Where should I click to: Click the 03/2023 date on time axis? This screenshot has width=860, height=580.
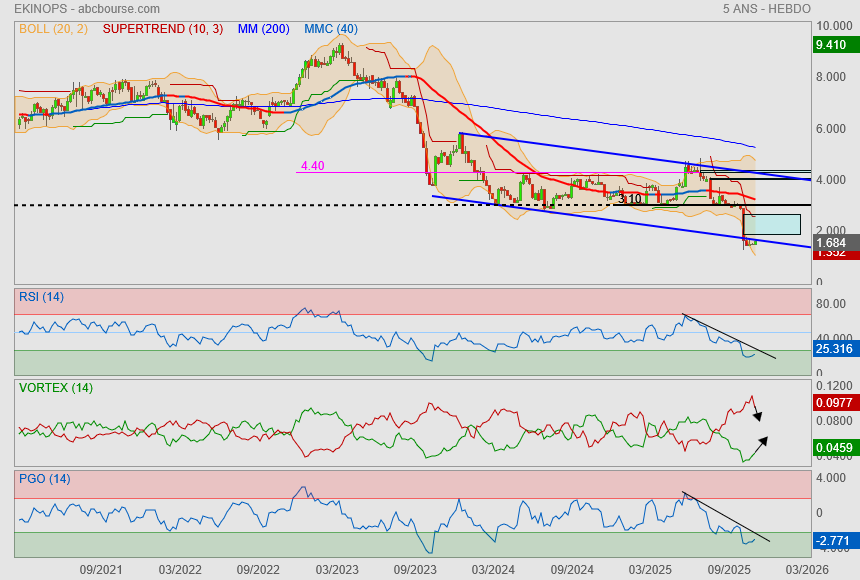click(x=337, y=569)
